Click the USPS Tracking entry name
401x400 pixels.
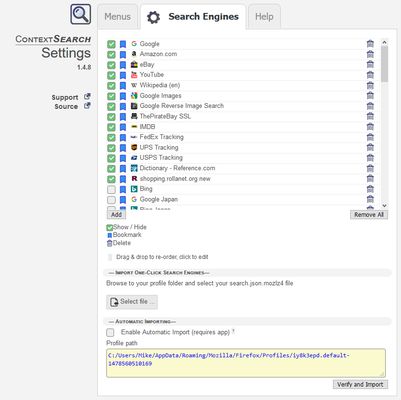(x=161, y=158)
